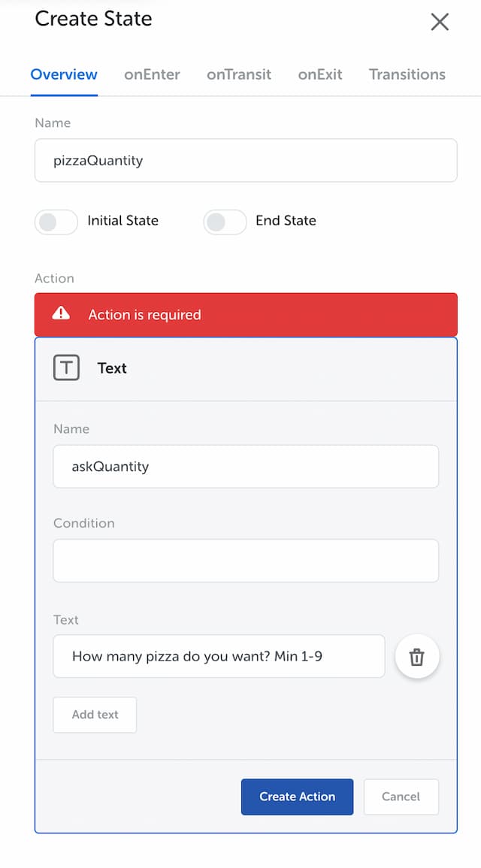Click the Add text button

click(x=95, y=715)
